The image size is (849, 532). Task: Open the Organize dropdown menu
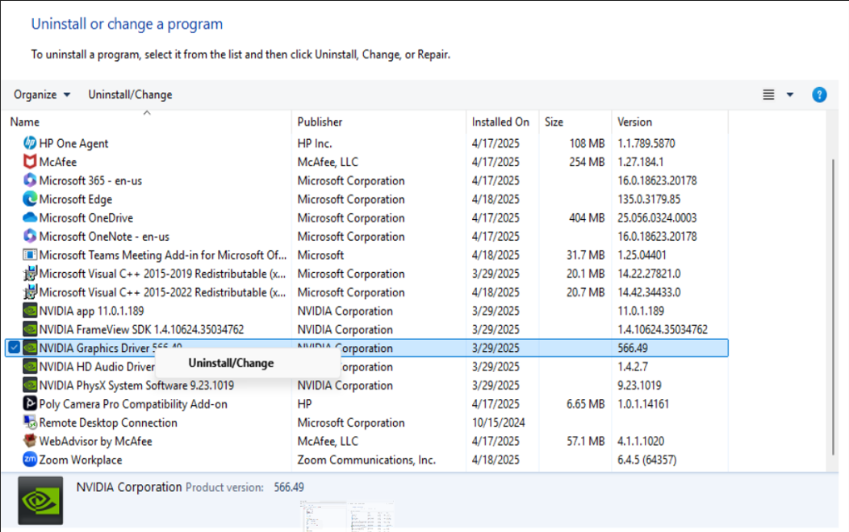coord(42,95)
